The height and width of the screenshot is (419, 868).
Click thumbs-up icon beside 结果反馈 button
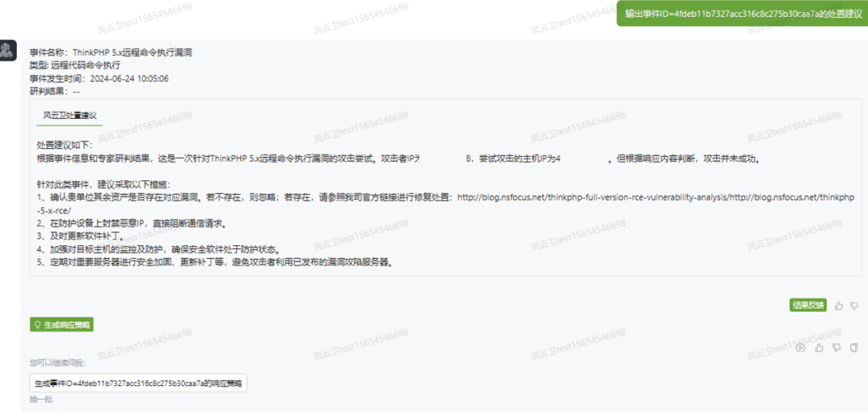click(838, 306)
